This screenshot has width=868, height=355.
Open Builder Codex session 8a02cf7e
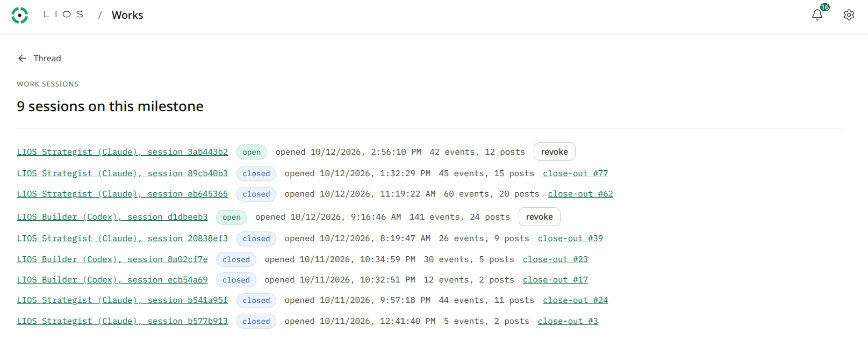112,259
